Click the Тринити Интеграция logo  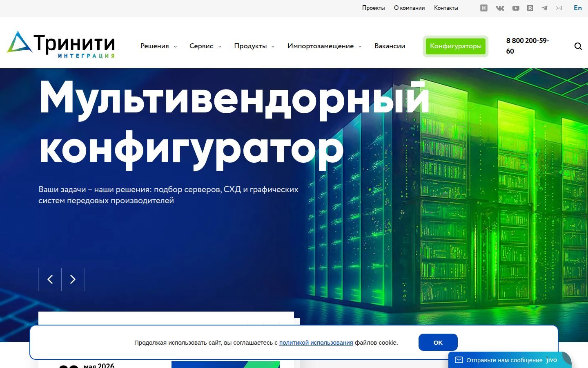click(60, 45)
